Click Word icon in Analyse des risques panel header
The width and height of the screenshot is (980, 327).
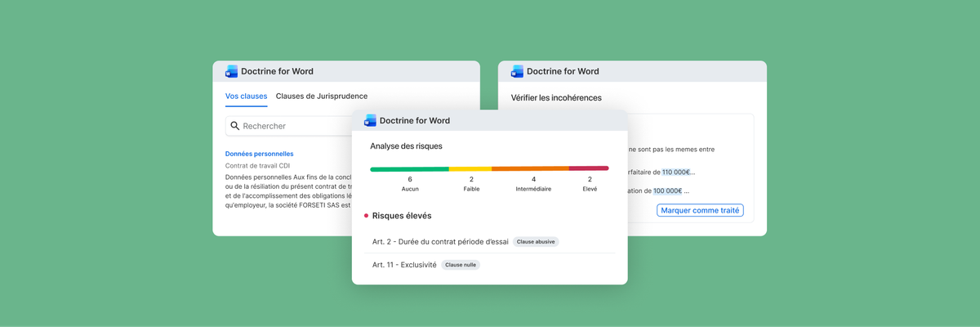pyautogui.click(x=370, y=120)
